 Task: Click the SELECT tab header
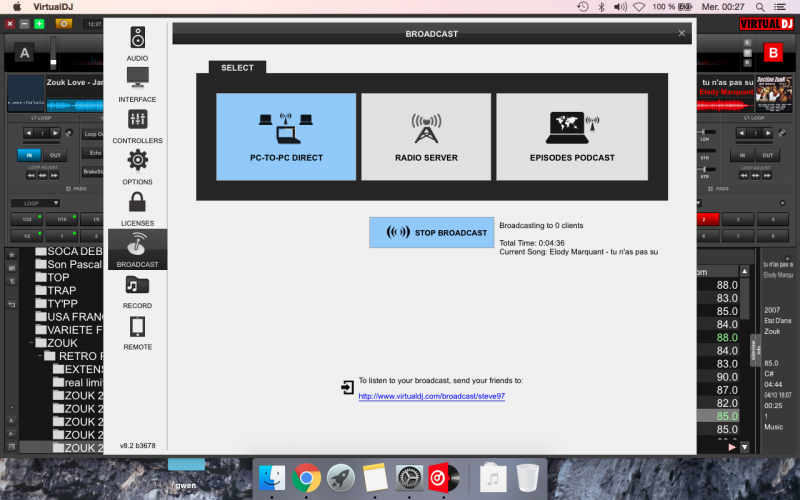coord(237,67)
